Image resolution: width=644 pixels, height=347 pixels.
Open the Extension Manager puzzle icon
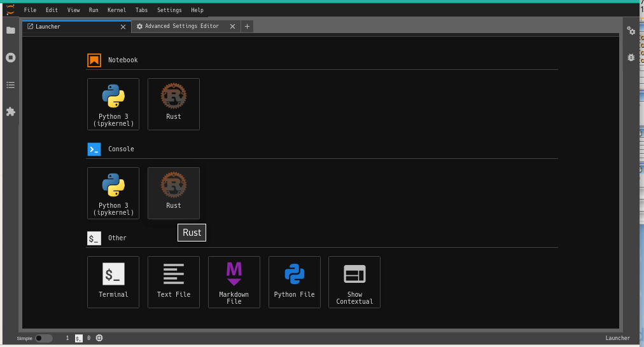point(11,112)
